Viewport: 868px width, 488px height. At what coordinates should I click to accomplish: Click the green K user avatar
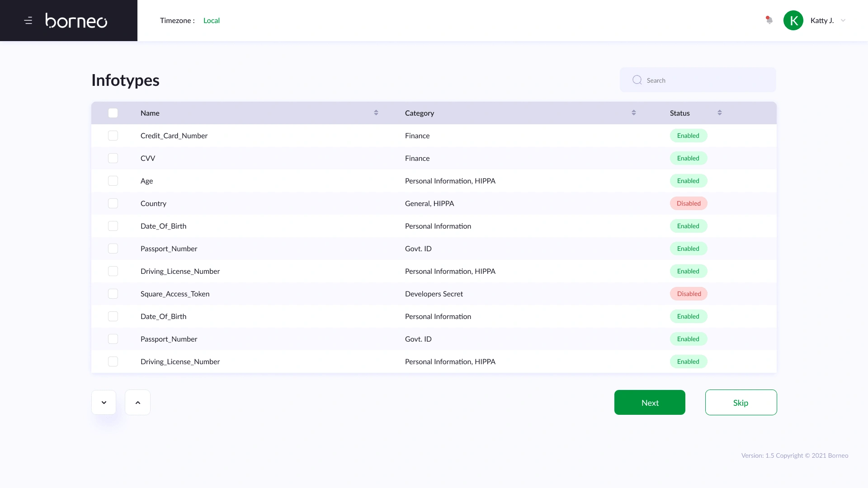(793, 20)
